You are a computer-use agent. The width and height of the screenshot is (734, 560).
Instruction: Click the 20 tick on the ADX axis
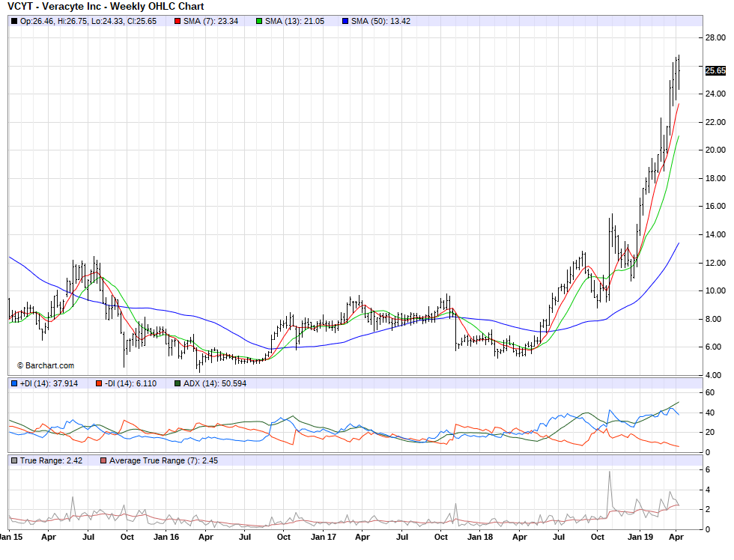(710, 432)
